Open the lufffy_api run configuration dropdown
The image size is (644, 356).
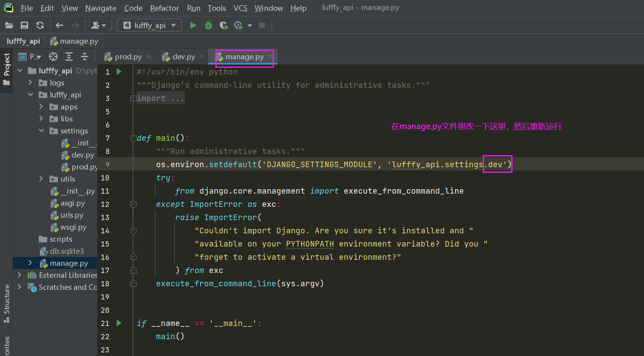tap(150, 25)
